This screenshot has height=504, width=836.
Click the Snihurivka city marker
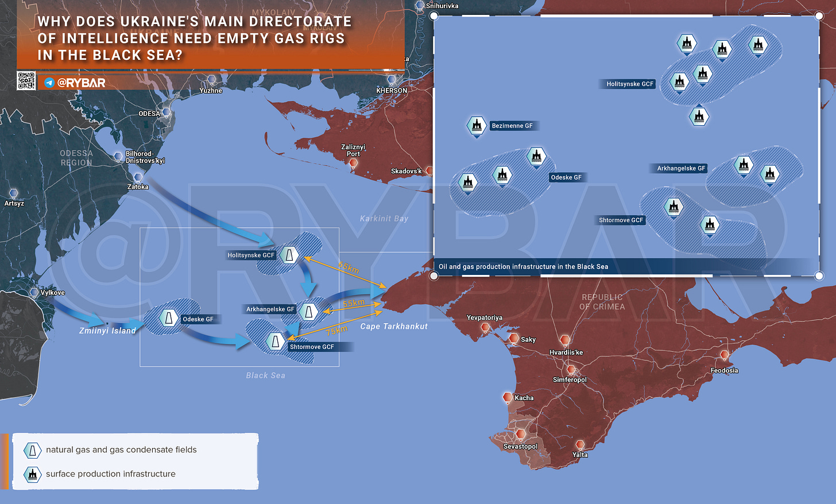[x=420, y=6]
